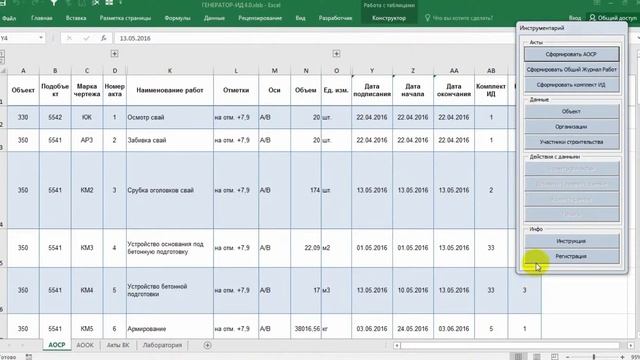Click the Insert Function fx icon
Image resolution: width=640 pixels, height=360 pixels.
point(104,38)
